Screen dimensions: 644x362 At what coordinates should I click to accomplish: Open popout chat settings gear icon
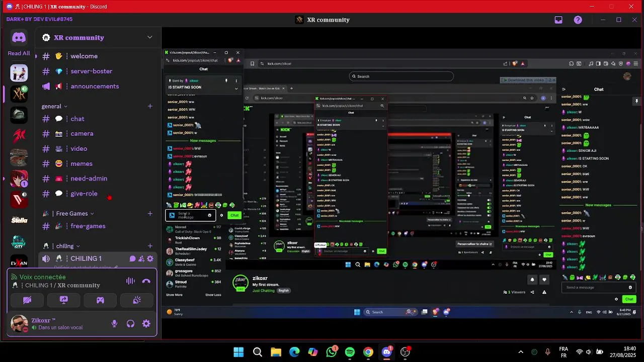pos(221,215)
